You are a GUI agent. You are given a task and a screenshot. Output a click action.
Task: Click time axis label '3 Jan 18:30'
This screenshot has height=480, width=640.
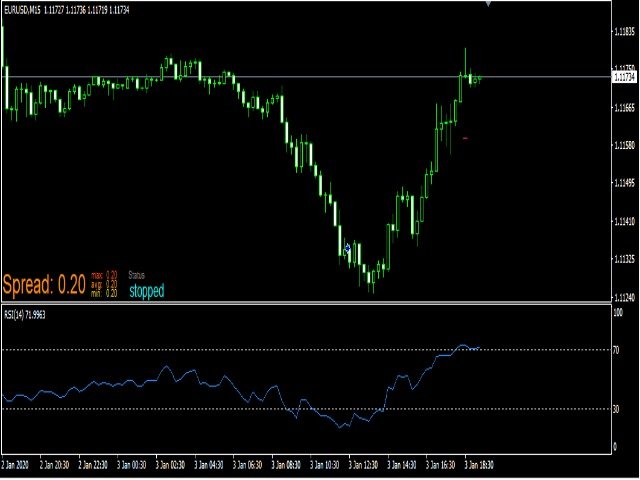[479, 465]
